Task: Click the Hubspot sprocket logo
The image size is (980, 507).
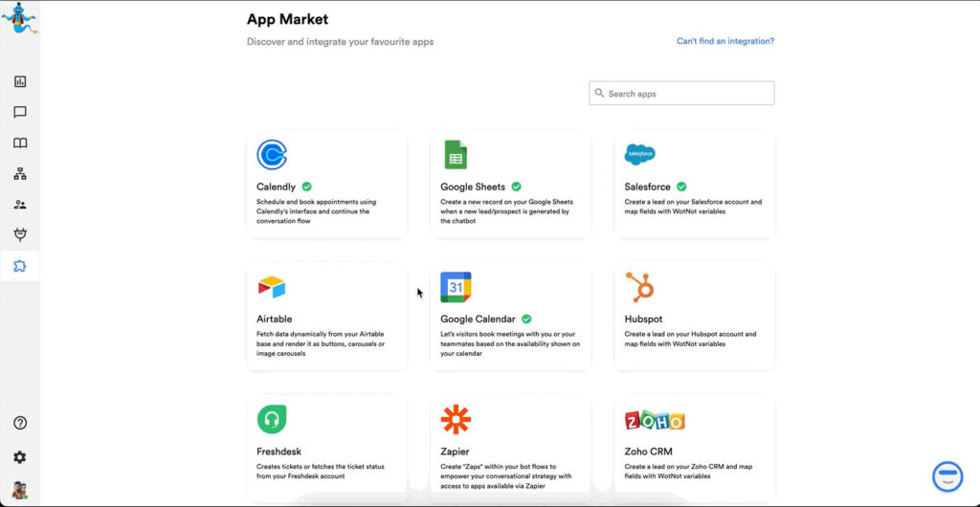Action: (x=639, y=287)
